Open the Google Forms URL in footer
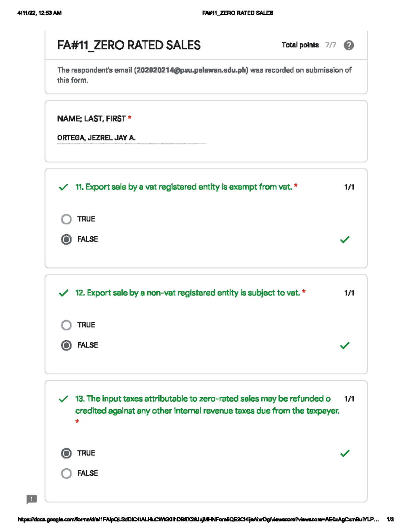411x532 pixels. pos(198,519)
